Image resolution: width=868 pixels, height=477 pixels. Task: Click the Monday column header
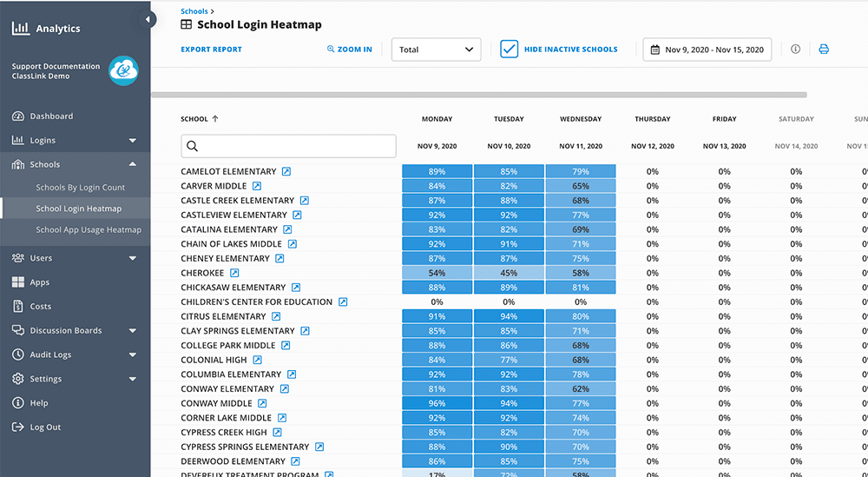tap(437, 118)
